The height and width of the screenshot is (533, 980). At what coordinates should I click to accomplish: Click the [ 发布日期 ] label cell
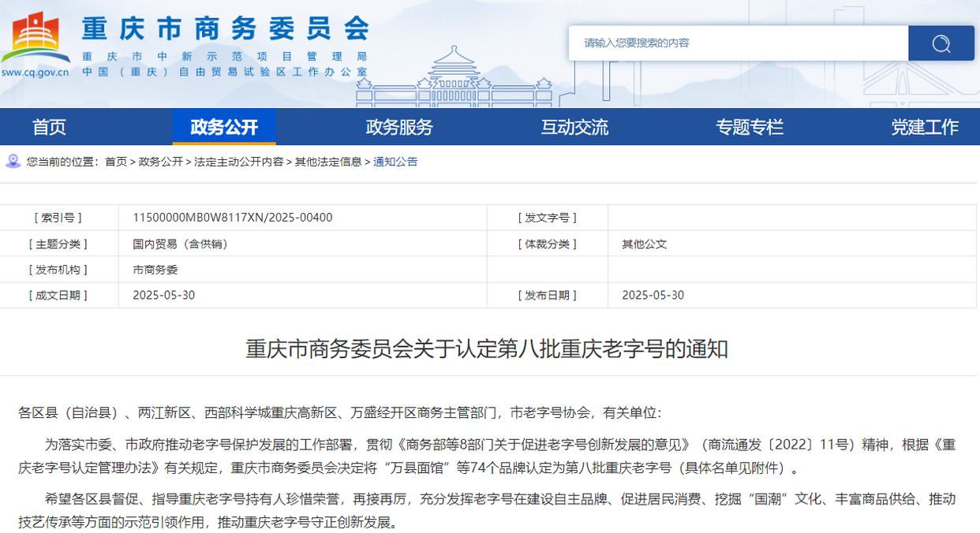pyautogui.click(x=547, y=295)
